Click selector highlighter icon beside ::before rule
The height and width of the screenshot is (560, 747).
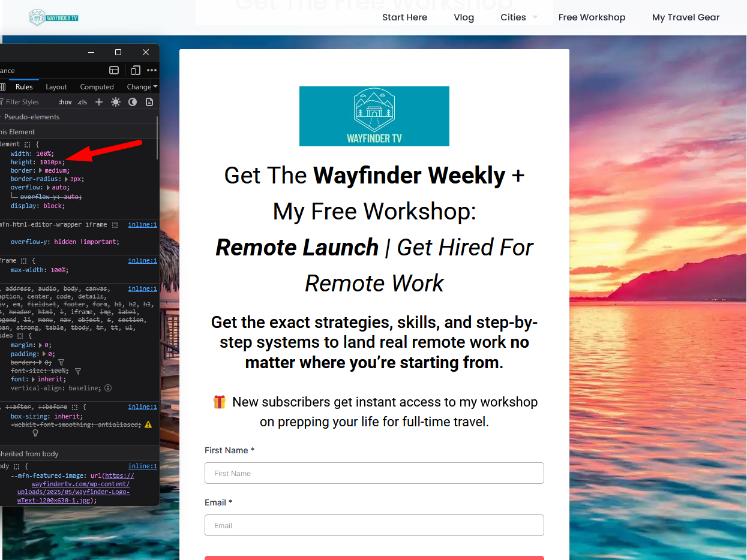click(75, 407)
